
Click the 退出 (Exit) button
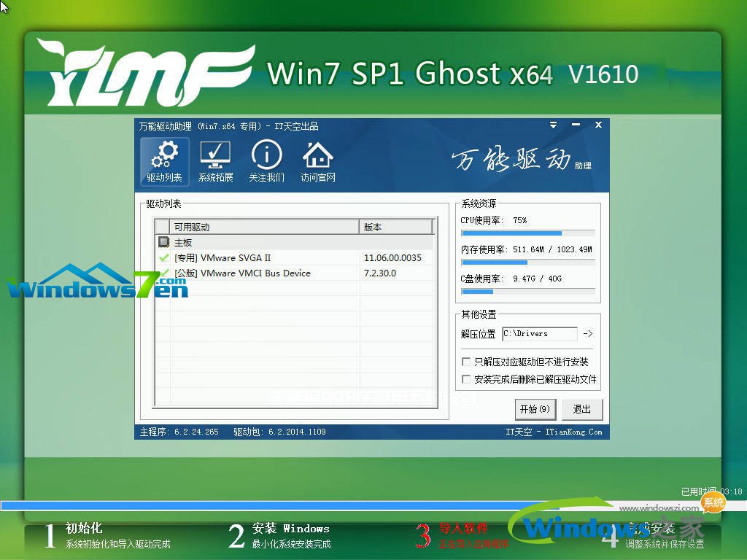coord(581,409)
